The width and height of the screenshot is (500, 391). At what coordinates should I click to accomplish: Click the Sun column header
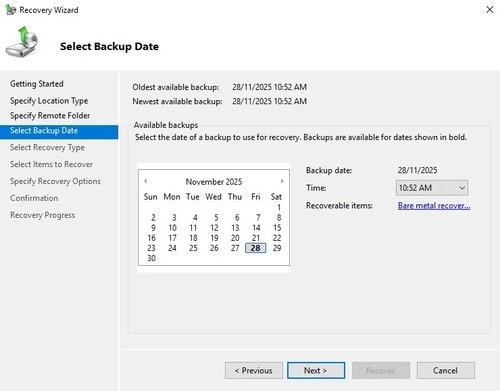(150, 197)
